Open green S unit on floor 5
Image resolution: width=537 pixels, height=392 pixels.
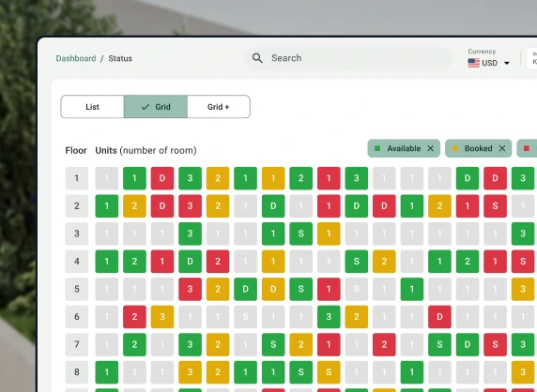point(301,289)
